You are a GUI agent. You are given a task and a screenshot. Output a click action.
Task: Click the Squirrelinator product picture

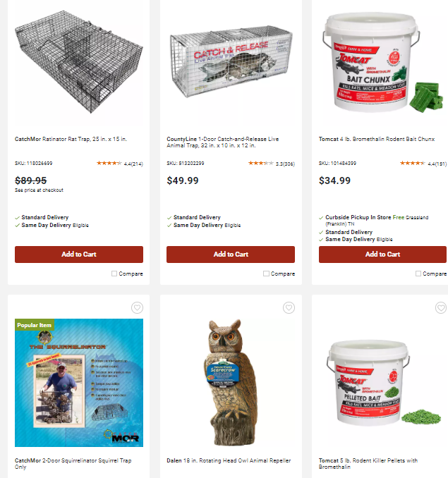[x=79, y=383]
